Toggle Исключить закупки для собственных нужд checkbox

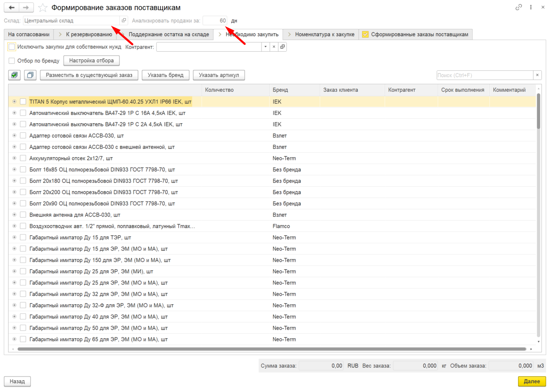(x=12, y=47)
